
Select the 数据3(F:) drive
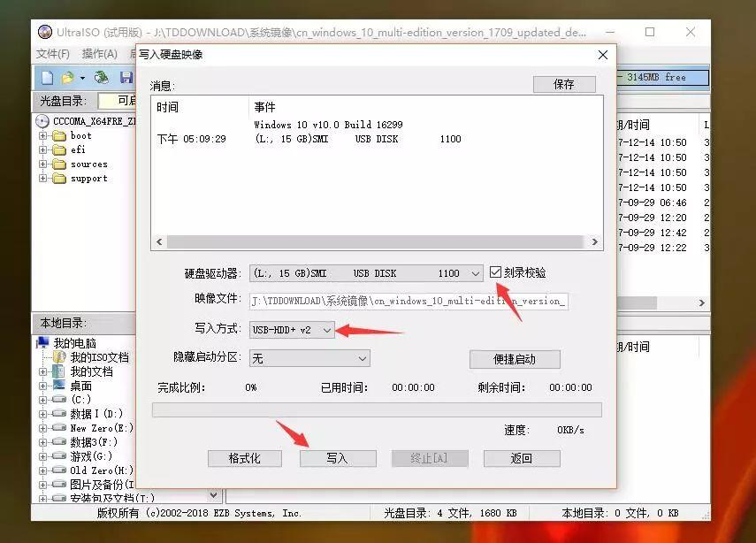[94, 441]
